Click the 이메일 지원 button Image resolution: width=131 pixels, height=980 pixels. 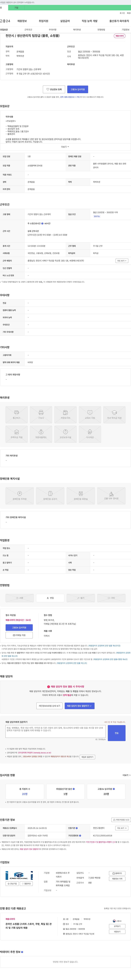19,635
